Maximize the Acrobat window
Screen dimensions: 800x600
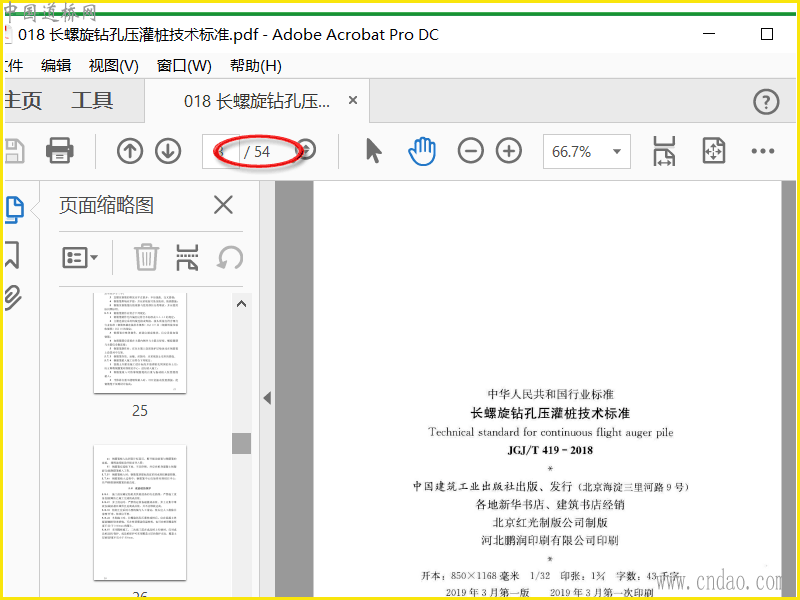(767, 34)
